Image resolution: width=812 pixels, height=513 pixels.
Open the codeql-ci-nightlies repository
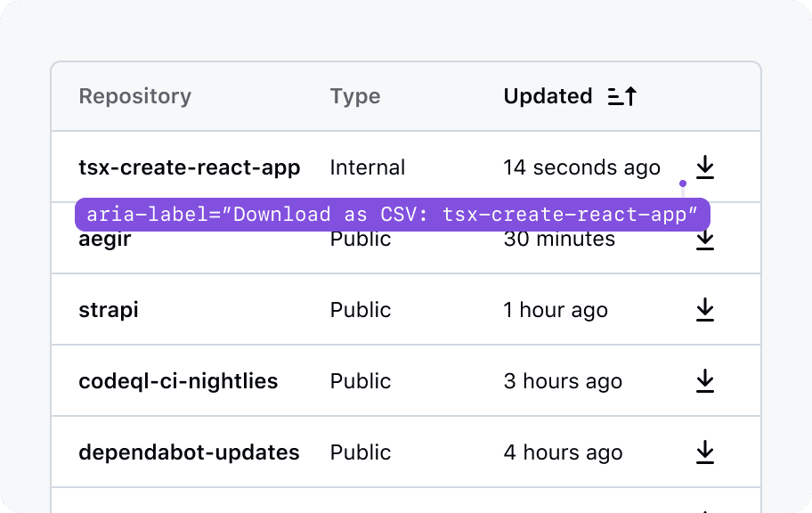click(178, 381)
